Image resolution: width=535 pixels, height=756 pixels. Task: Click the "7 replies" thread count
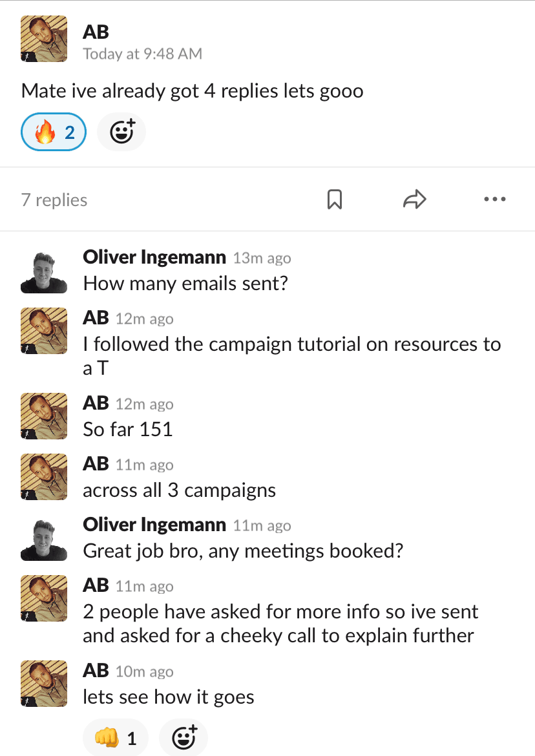coord(54,200)
